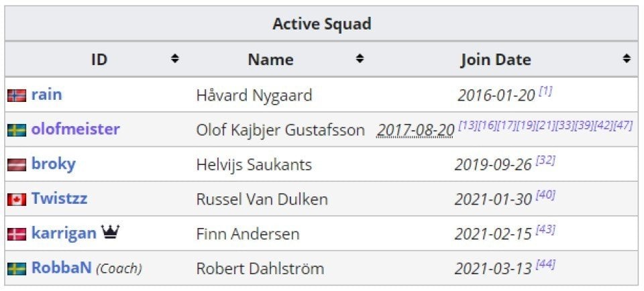Click the Denmark flag icon next to karrigan

tap(17, 235)
